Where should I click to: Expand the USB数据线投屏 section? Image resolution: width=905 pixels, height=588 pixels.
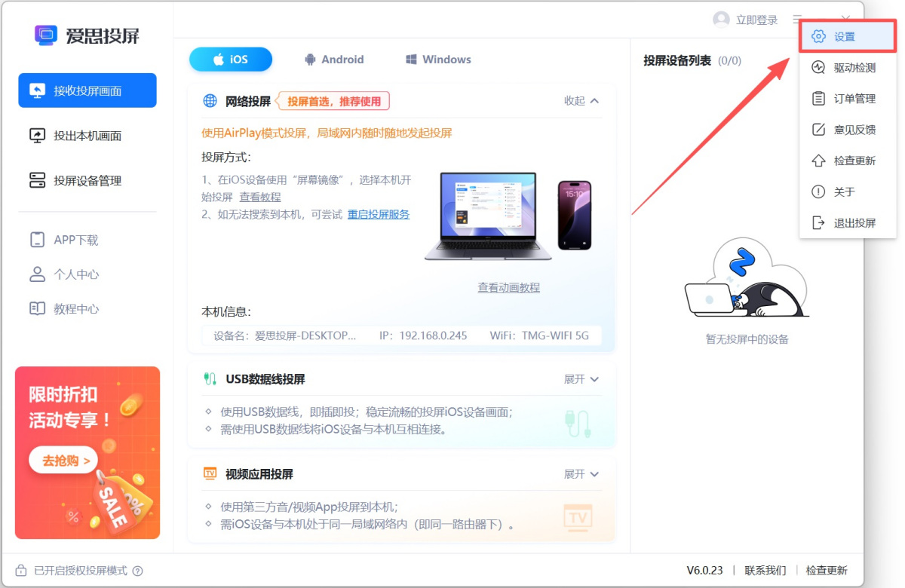pos(579,379)
